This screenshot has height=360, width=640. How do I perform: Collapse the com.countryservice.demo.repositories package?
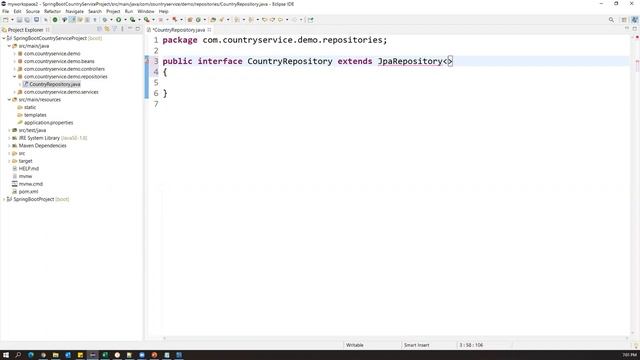click(15, 76)
